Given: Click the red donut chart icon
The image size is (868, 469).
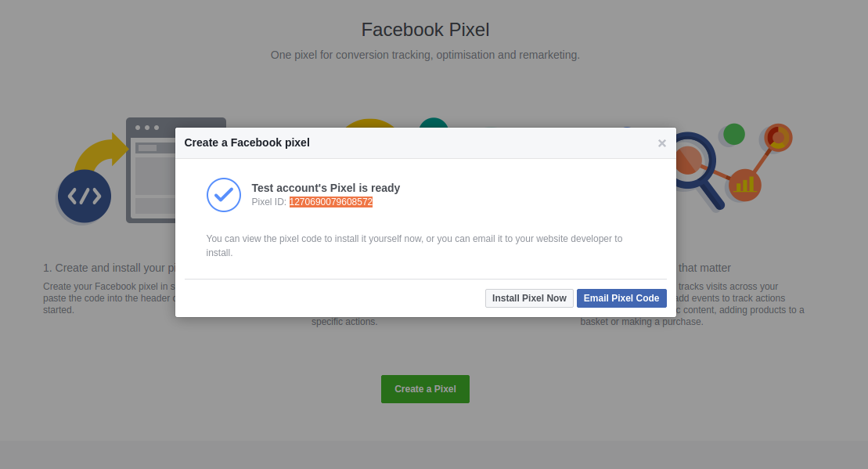Looking at the screenshot, I should [778, 138].
